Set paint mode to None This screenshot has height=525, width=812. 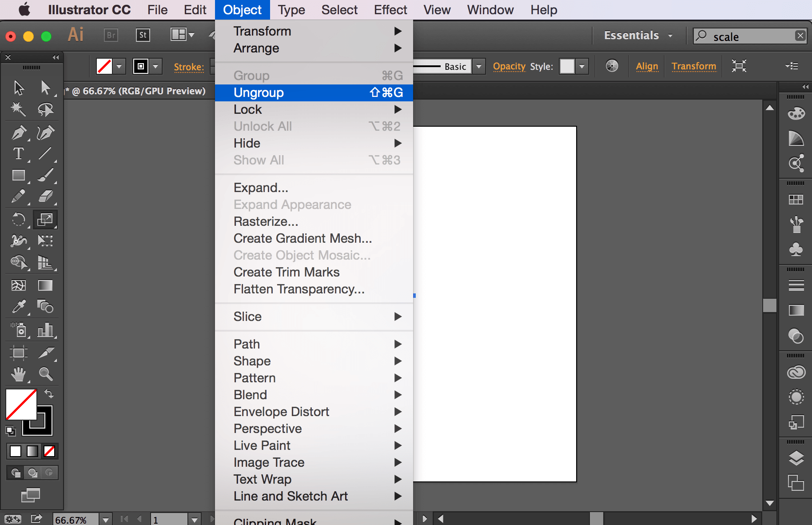(49, 451)
